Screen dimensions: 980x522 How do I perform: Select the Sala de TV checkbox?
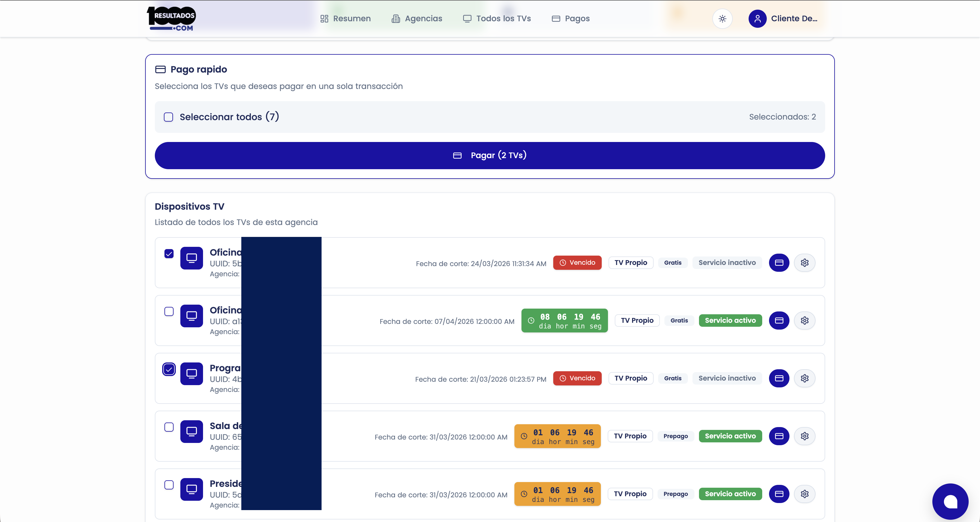coord(169,427)
